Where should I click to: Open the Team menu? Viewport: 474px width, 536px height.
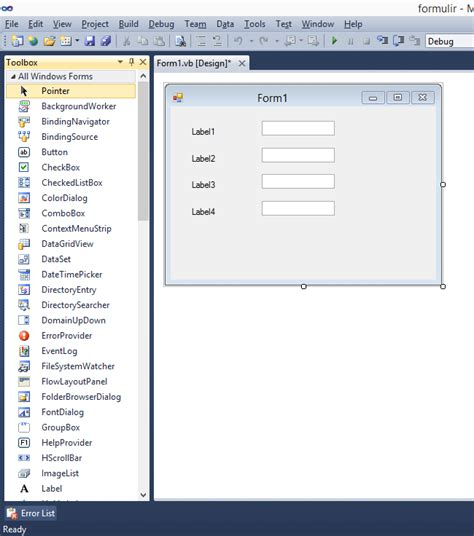(x=195, y=24)
